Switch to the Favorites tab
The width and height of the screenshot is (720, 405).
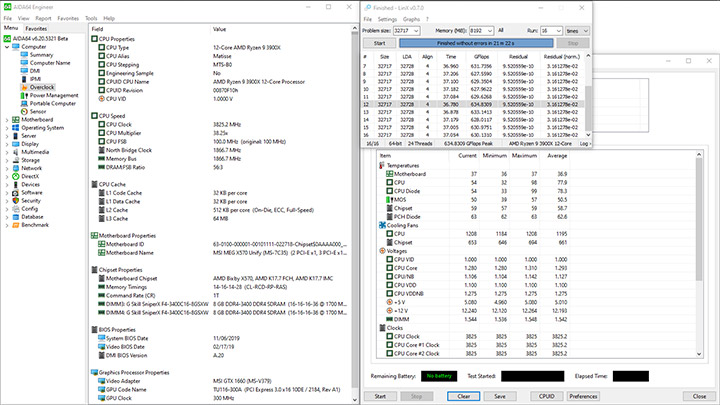pos(36,28)
